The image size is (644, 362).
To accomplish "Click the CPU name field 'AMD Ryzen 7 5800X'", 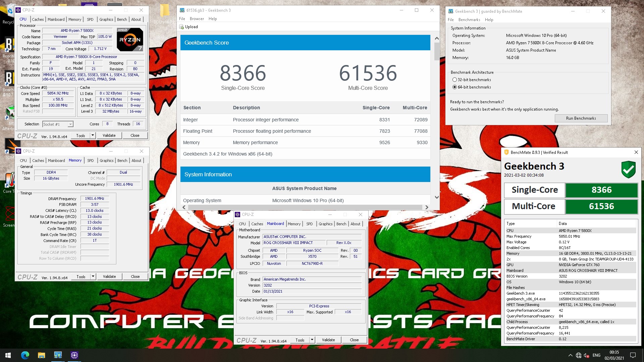I will tap(77, 31).
